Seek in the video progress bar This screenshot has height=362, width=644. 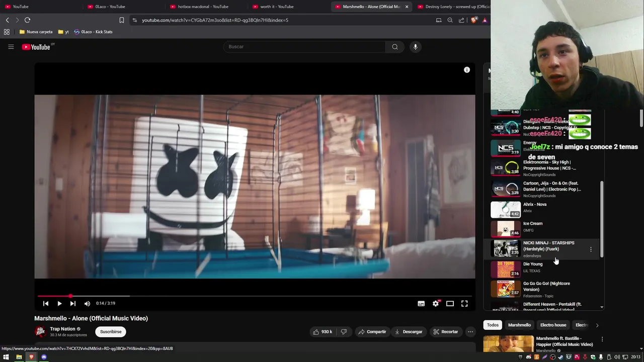[x=255, y=296]
